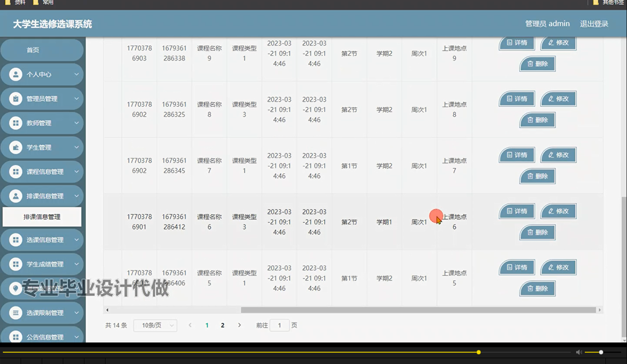Viewport: 627px width, 364px height.
Task: Click the 个人中心 sidebar person icon
Action: pos(16,74)
